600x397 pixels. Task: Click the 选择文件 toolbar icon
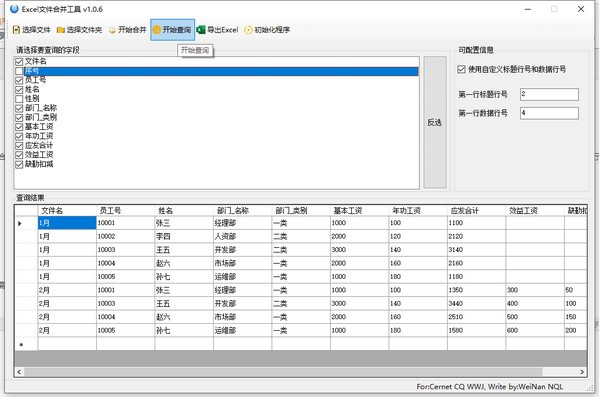[16, 30]
